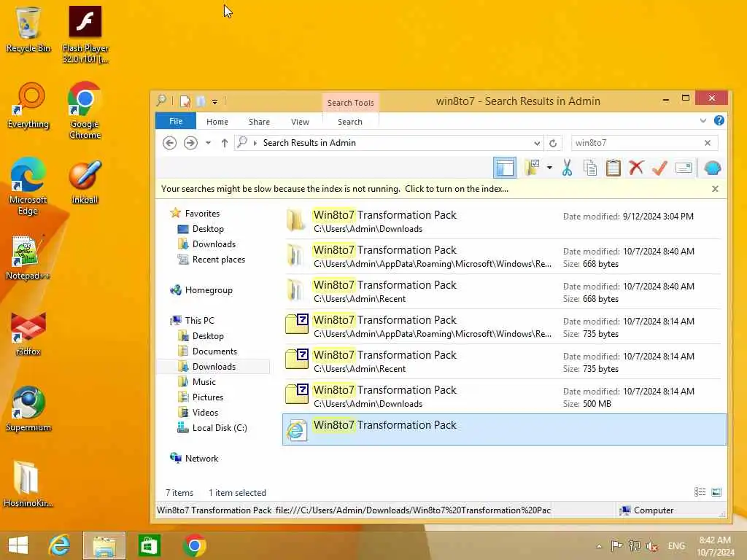Screen dimensions: 747x560
Task: Open Windows Store from taskbar
Action: coord(149,545)
